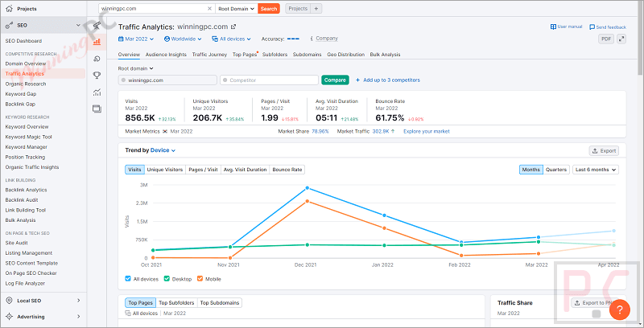Click the winningpc.com domain search field

pyautogui.click(x=156, y=8)
